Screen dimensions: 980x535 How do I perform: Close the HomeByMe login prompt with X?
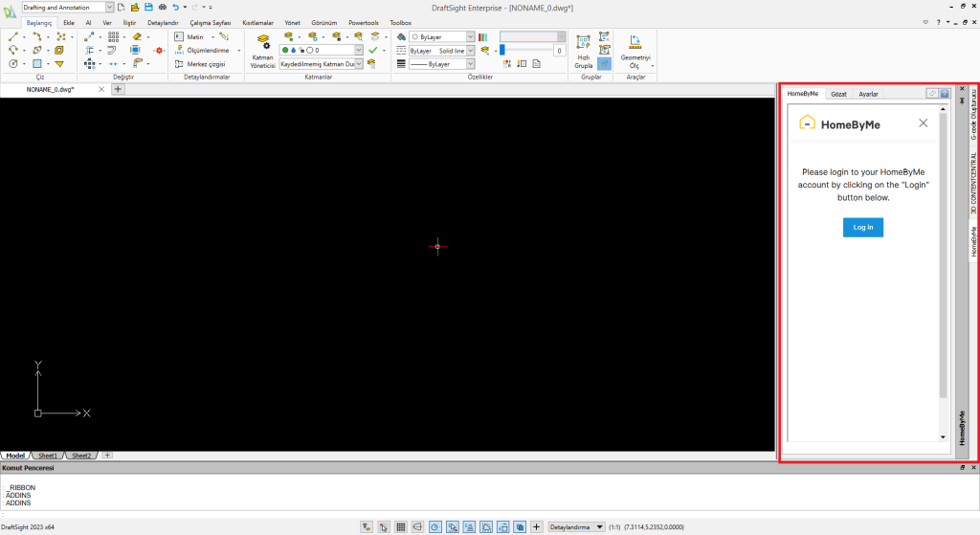tap(923, 123)
